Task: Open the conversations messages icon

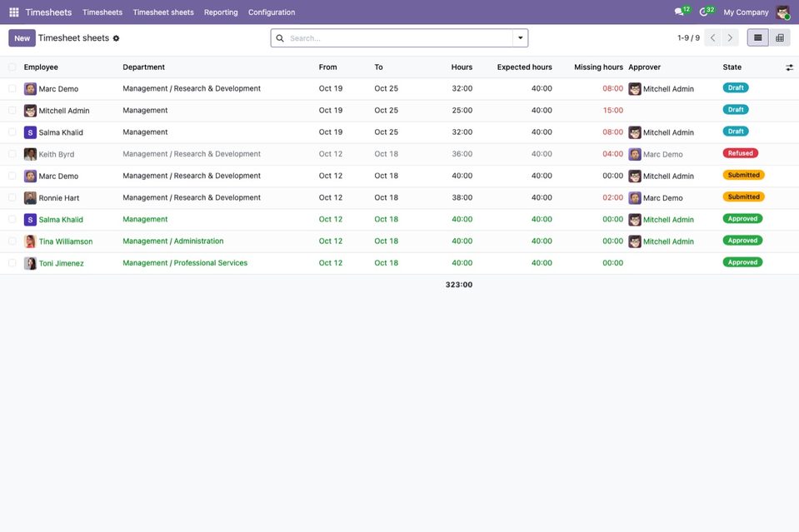Action: (x=679, y=12)
